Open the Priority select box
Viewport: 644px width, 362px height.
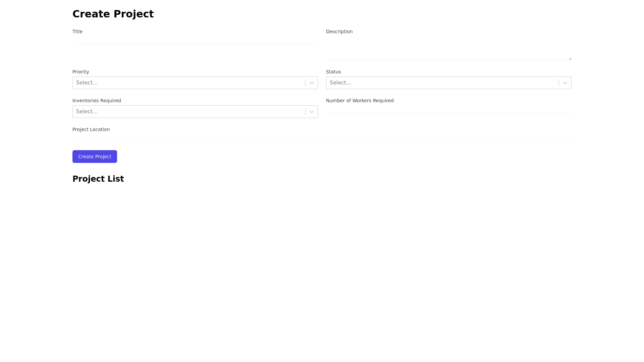point(189,83)
